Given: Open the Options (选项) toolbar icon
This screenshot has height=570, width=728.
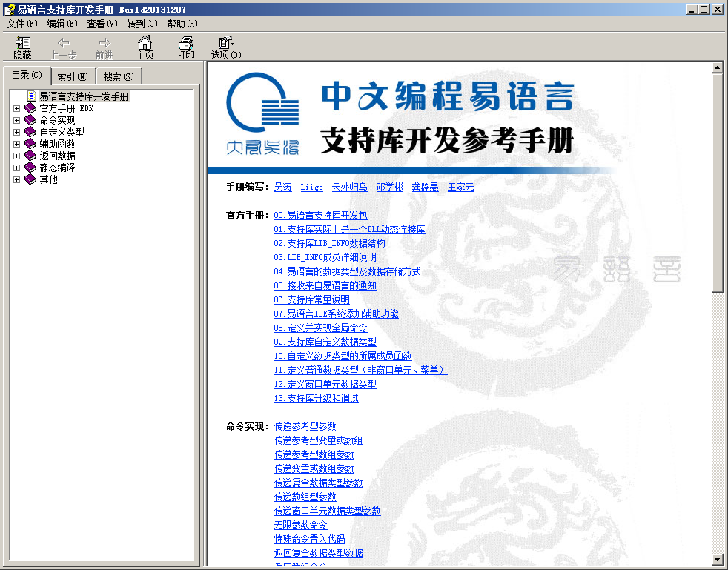Looking at the screenshot, I should coord(226,42).
